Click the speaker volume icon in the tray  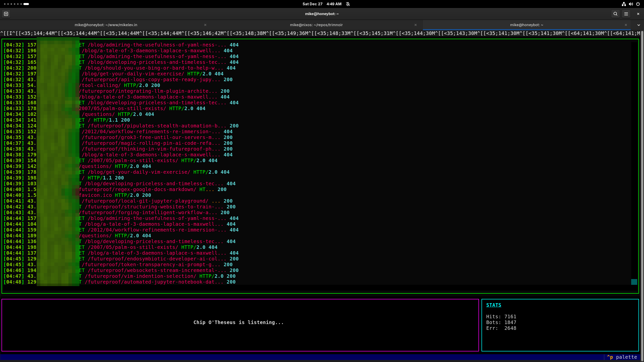[631, 4]
